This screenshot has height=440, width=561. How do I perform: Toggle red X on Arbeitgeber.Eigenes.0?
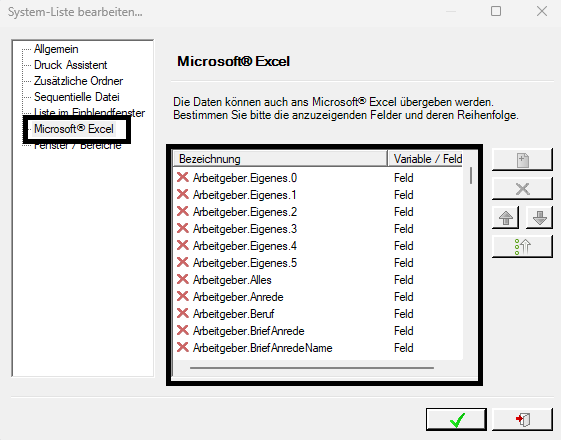pyautogui.click(x=182, y=177)
